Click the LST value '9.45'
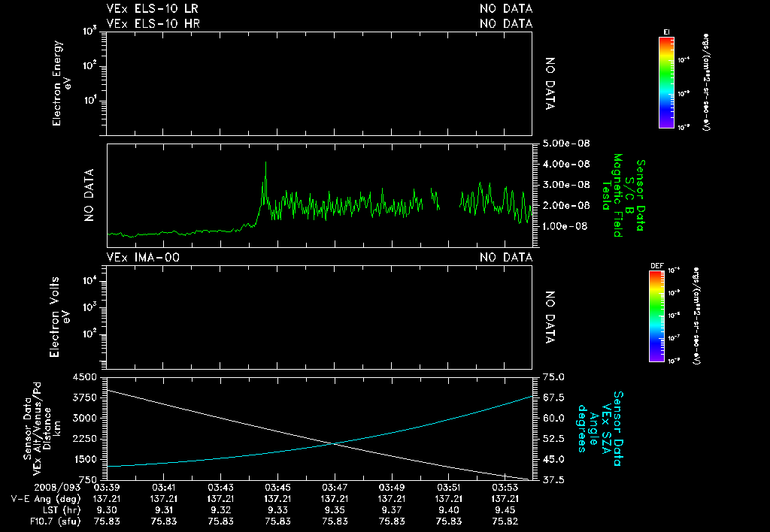Image resolution: width=770 pixels, height=532 pixels. (506, 510)
